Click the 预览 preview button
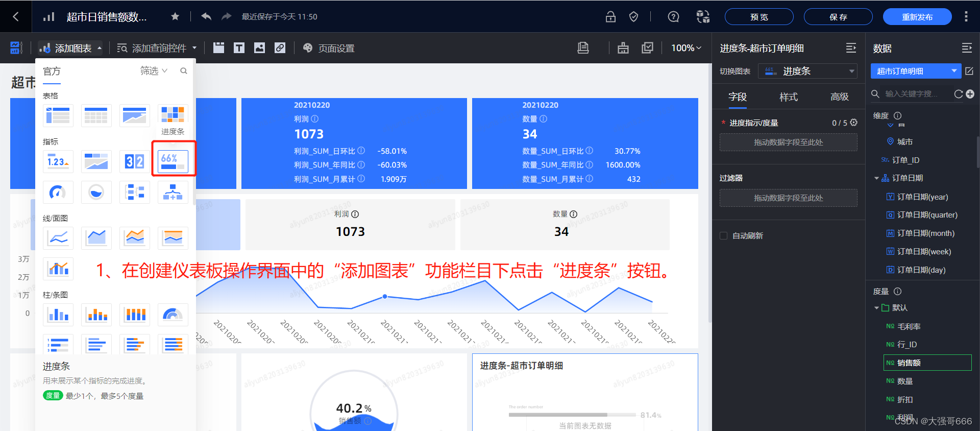Image resolution: width=980 pixels, height=431 pixels. pos(759,17)
